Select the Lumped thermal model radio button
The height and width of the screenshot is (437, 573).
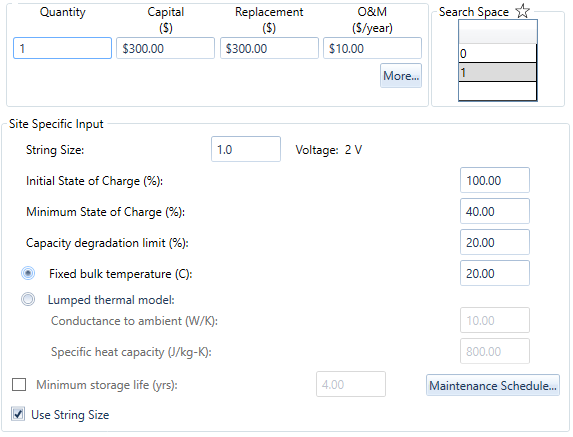pyautogui.click(x=28, y=299)
